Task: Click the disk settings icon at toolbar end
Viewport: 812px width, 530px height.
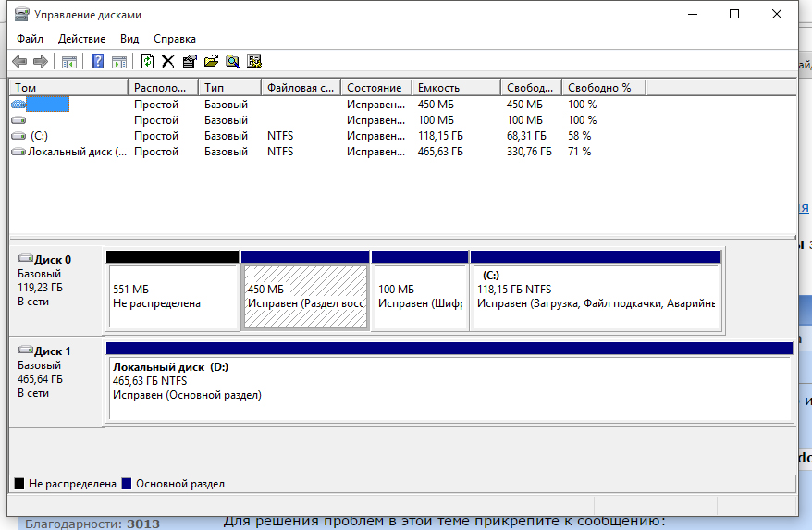Action: point(254,62)
